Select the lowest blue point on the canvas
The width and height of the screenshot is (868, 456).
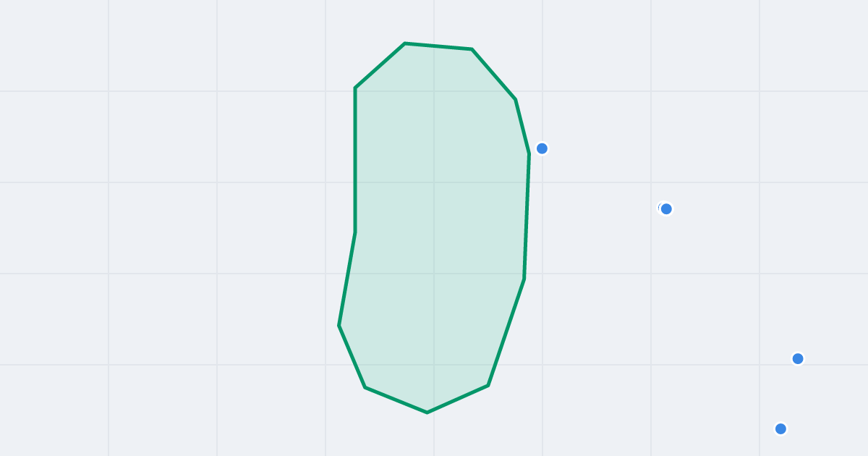(x=780, y=428)
